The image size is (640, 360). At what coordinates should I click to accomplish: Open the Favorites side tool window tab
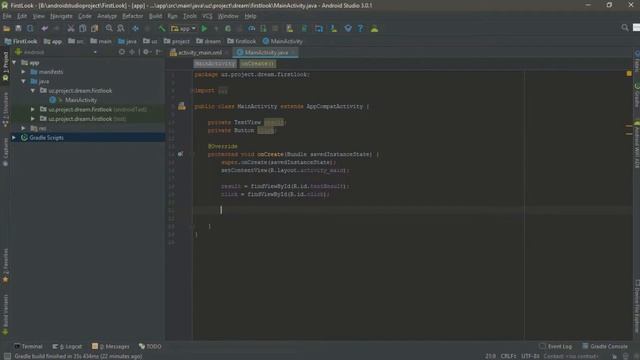(x=5, y=265)
